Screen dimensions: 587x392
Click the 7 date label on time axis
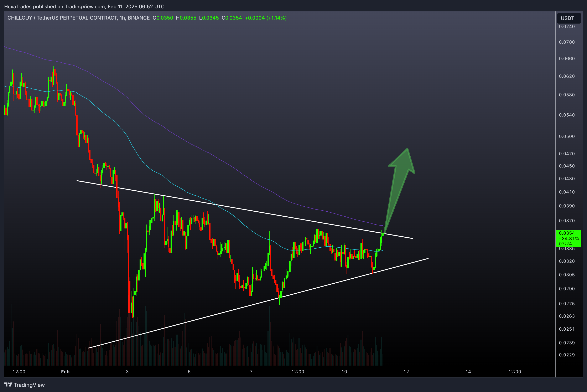[x=251, y=372]
